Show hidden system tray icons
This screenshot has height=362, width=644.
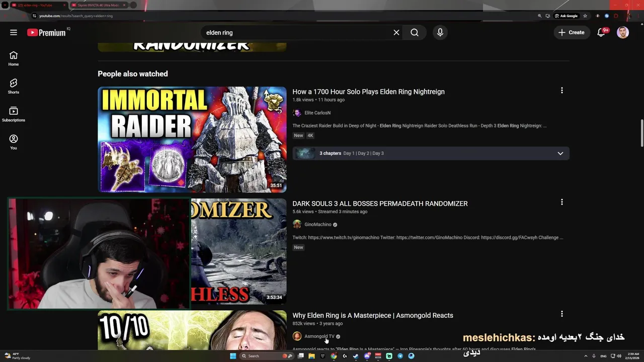586,356
